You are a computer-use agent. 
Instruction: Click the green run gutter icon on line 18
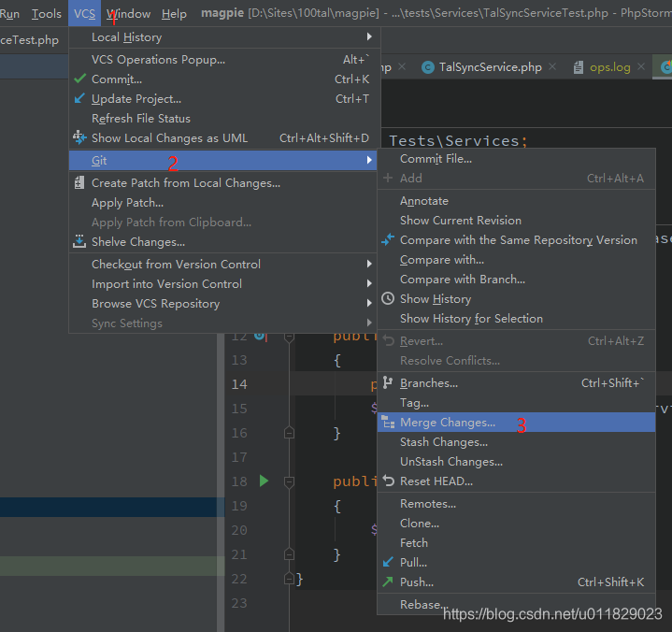pos(264,481)
